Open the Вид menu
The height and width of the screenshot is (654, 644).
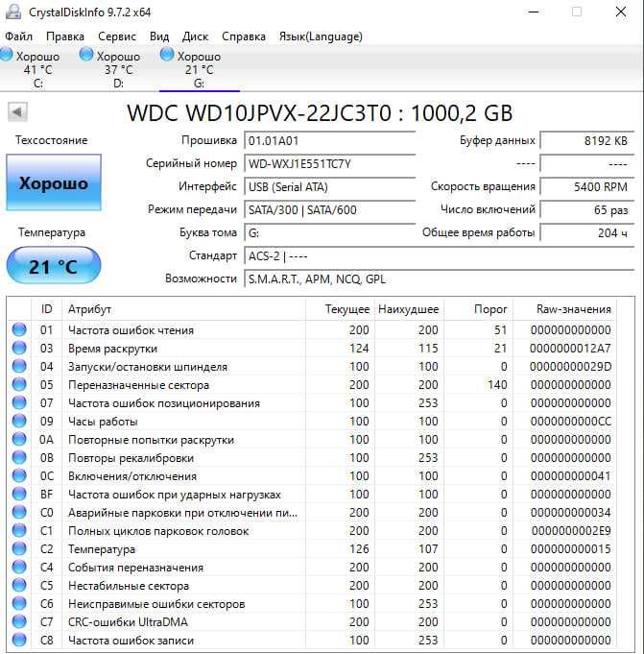pos(159,36)
